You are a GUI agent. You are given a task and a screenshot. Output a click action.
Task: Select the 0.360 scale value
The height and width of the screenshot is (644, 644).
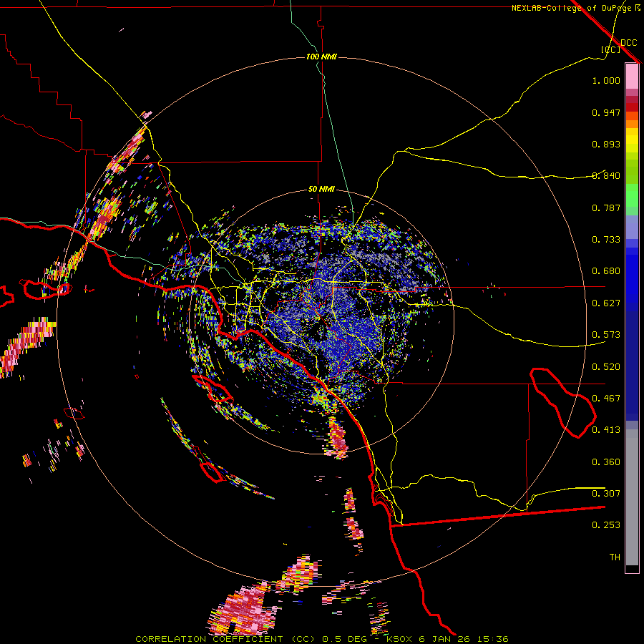pos(606,462)
